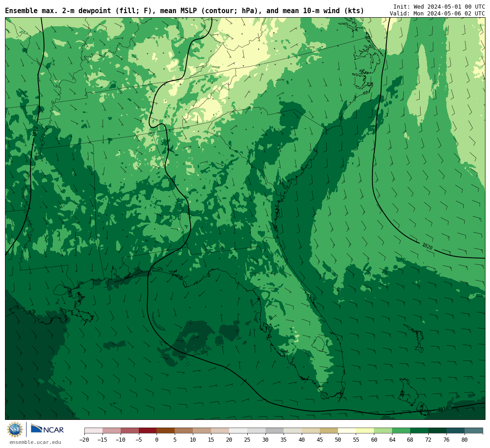
Task: Pick the 30 to 35 medium gray swatch
Action: pyautogui.click(x=274, y=431)
